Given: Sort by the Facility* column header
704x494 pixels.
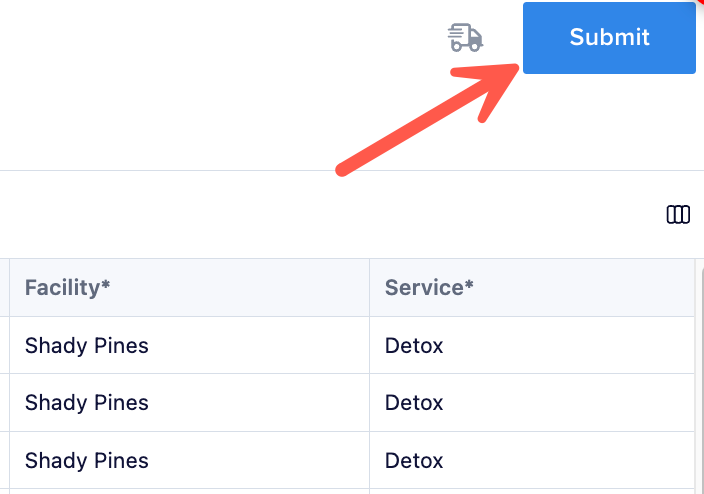Looking at the screenshot, I should tap(67, 287).
